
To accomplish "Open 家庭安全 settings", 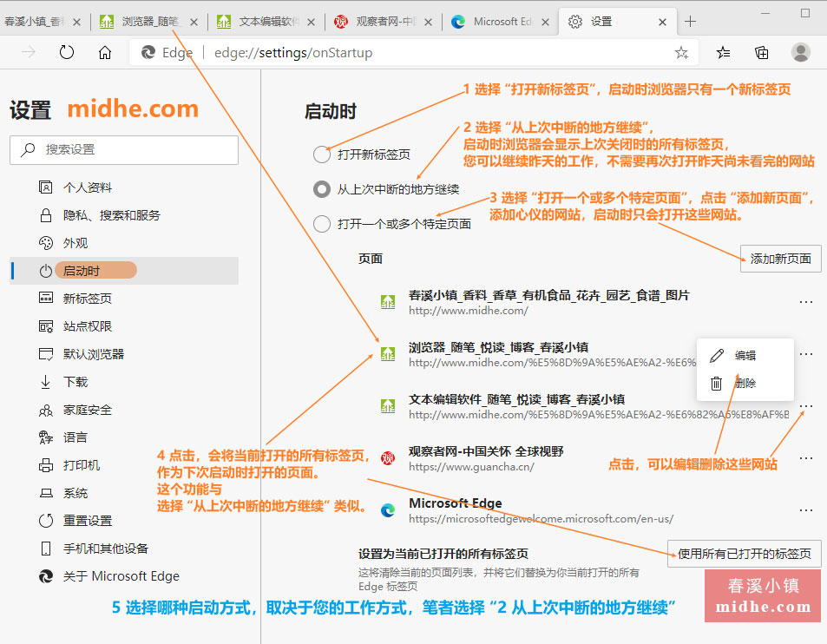I will (x=124, y=410).
